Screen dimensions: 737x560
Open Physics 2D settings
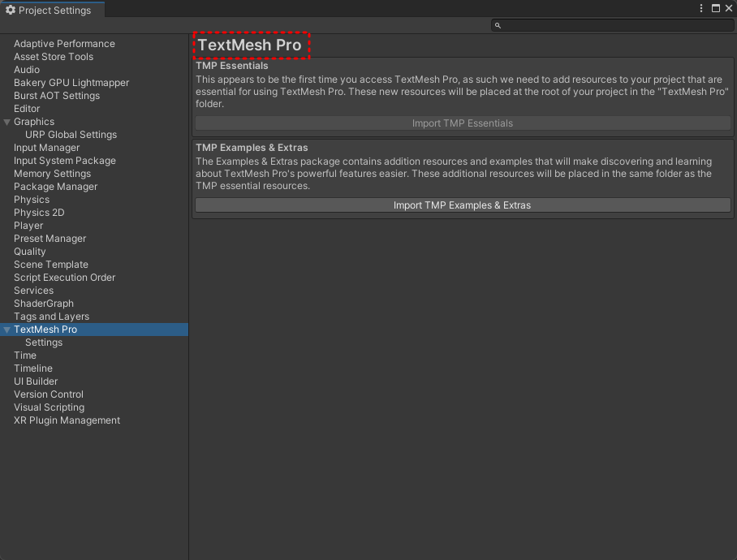click(x=39, y=213)
